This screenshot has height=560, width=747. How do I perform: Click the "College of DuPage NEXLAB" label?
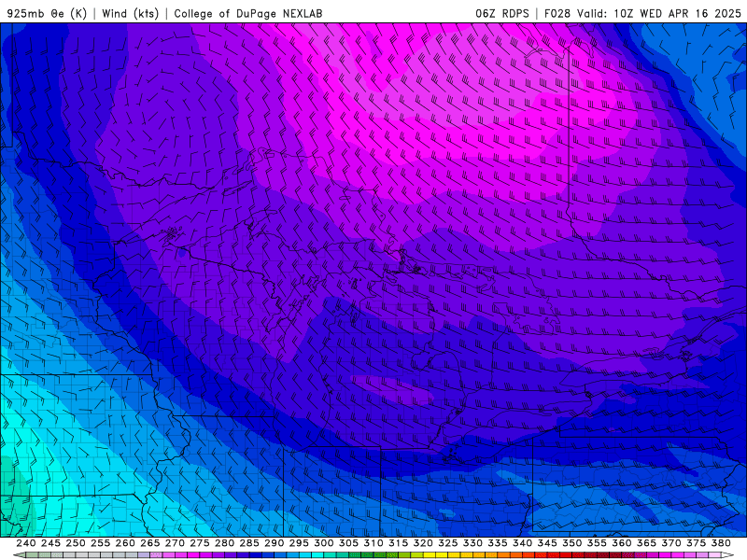pyautogui.click(x=248, y=13)
